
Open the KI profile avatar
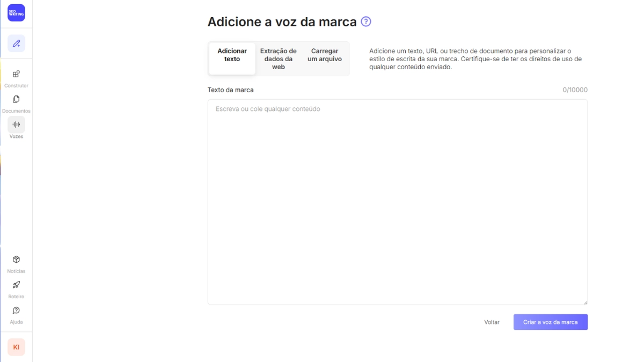point(16,347)
